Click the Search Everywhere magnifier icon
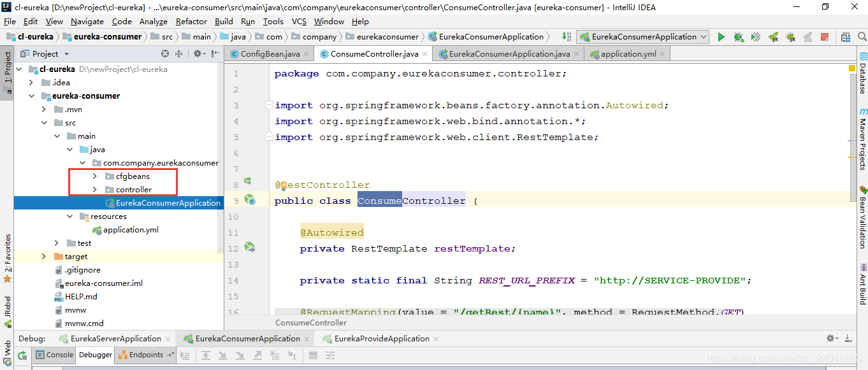Viewport: 868px width, 370px height. 862,37
